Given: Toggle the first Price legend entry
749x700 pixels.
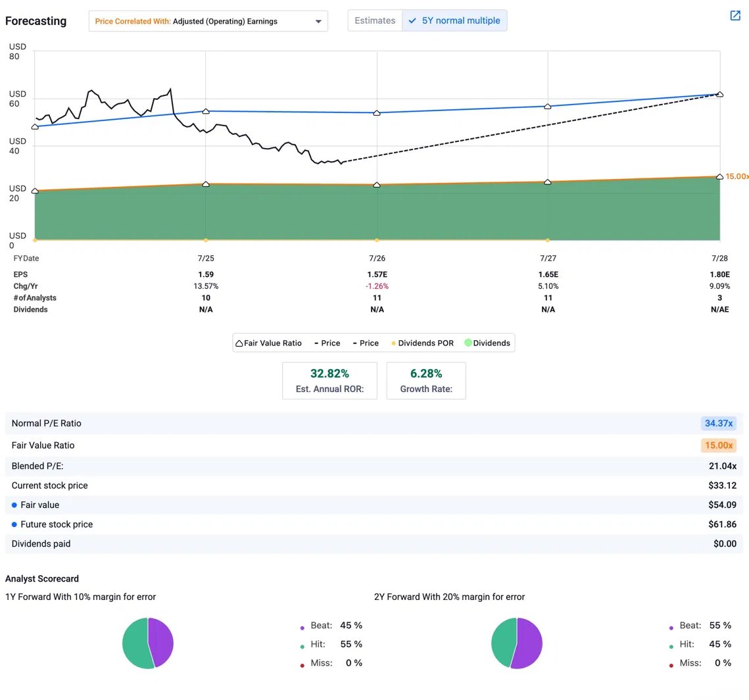Looking at the screenshot, I should [327, 343].
